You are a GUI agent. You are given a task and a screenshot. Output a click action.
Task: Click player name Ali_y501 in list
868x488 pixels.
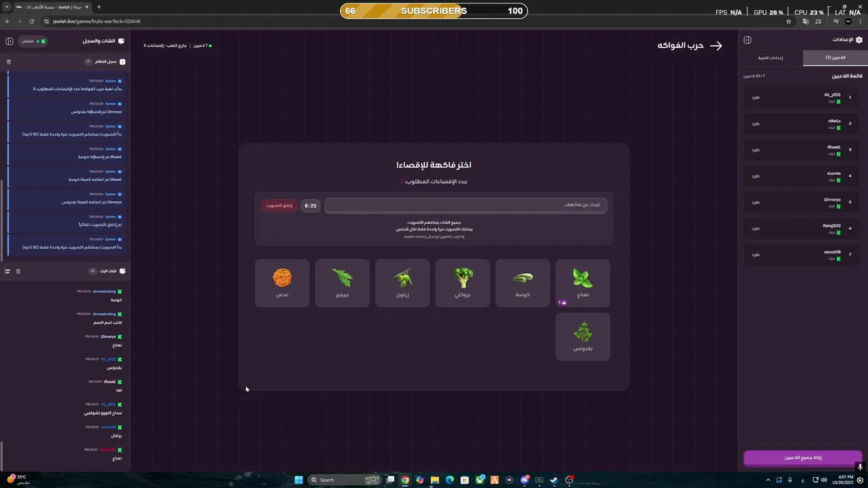(832, 95)
